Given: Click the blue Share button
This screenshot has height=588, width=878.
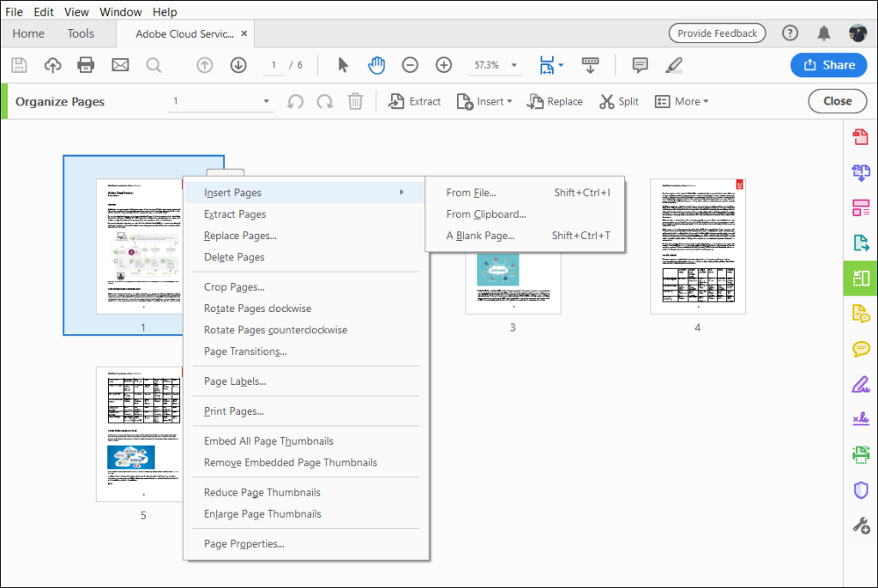Looking at the screenshot, I should coord(828,64).
